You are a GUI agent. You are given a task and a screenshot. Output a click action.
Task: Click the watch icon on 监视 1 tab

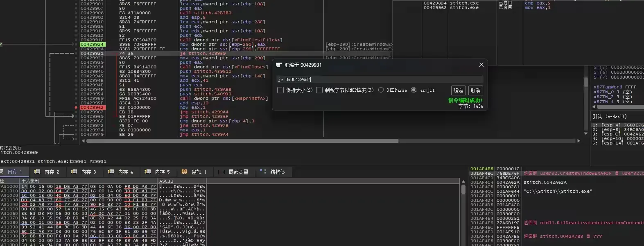(185, 172)
